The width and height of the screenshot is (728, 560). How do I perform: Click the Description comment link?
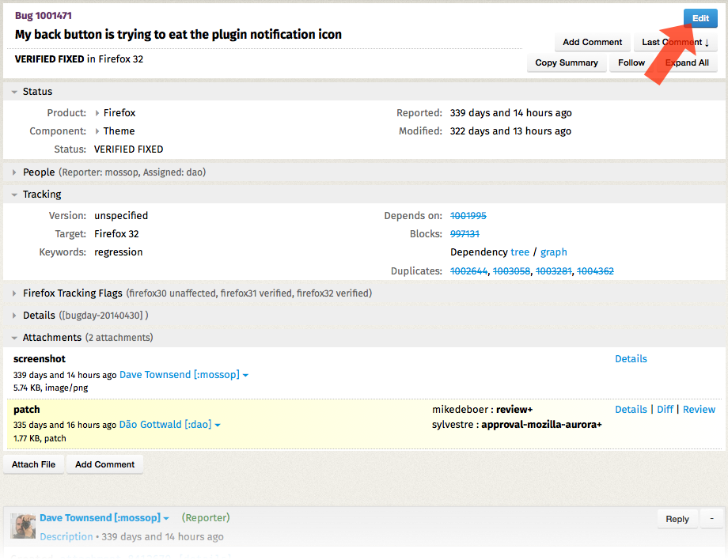point(66,537)
